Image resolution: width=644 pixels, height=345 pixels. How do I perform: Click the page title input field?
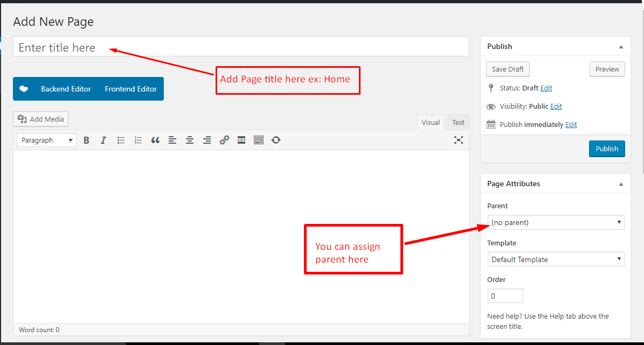(241, 47)
